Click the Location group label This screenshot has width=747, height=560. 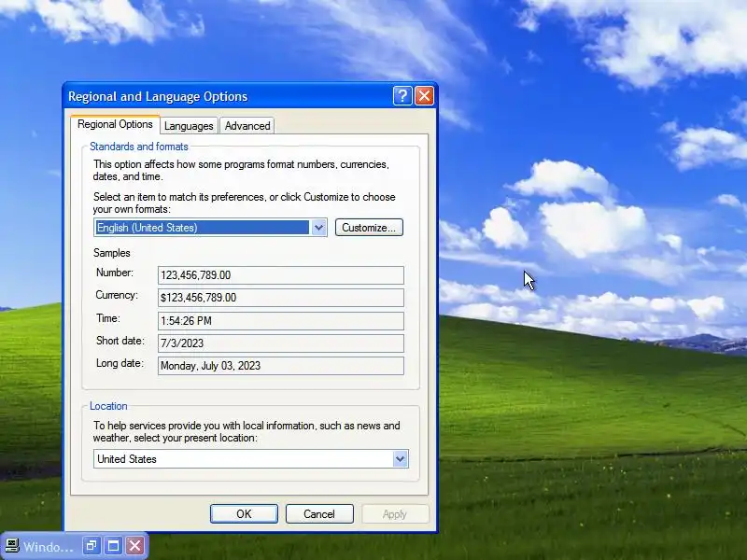(x=108, y=406)
